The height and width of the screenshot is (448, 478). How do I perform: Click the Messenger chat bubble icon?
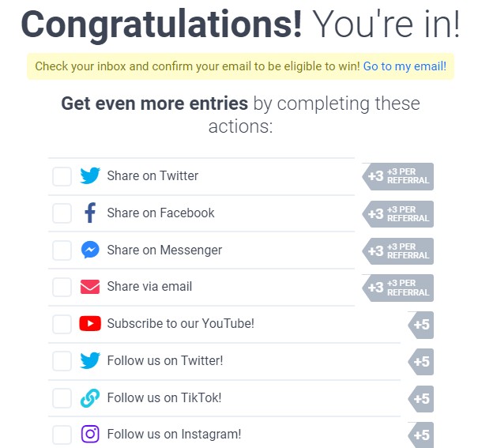pyautogui.click(x=90, y=250)
